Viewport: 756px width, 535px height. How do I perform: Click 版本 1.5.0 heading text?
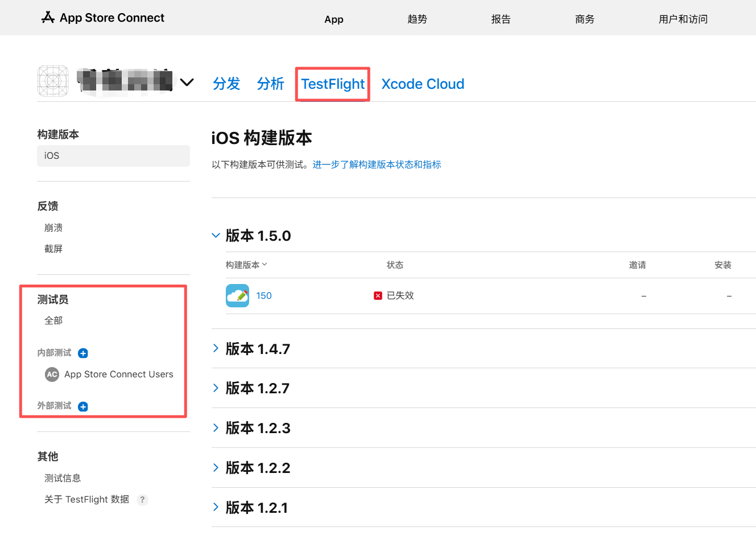coord(258,236)
